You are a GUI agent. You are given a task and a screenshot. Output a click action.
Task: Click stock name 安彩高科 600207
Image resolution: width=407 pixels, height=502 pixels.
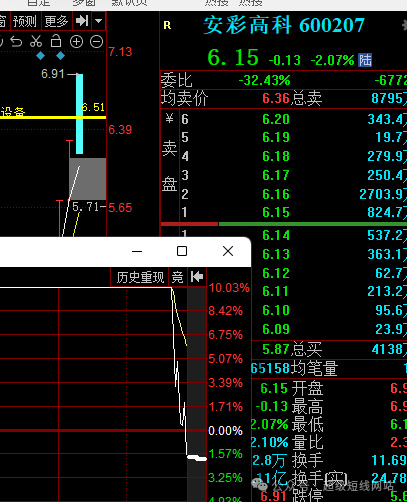pyautogui.click(x=284, y=25)
